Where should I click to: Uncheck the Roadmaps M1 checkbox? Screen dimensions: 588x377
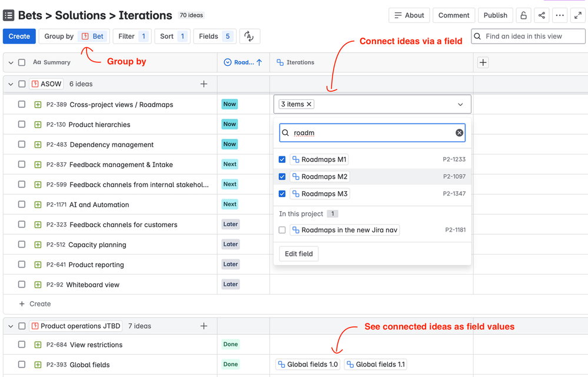282,159
